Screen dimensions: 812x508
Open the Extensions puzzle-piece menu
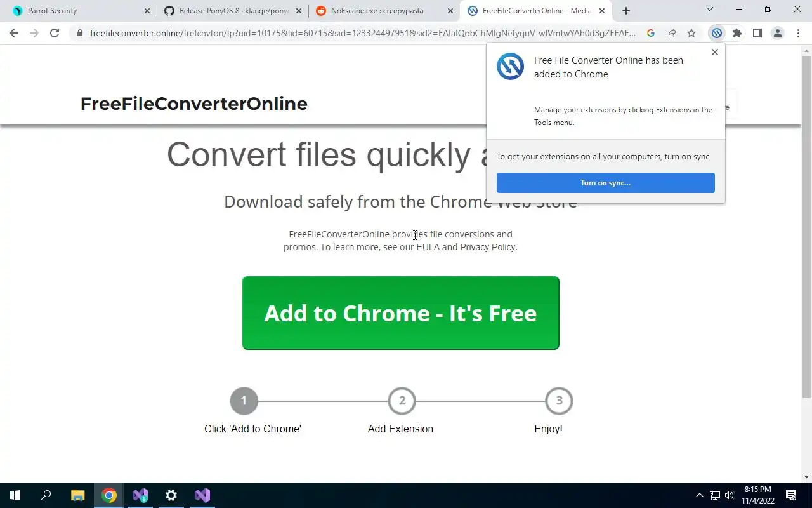coord(737,33)
